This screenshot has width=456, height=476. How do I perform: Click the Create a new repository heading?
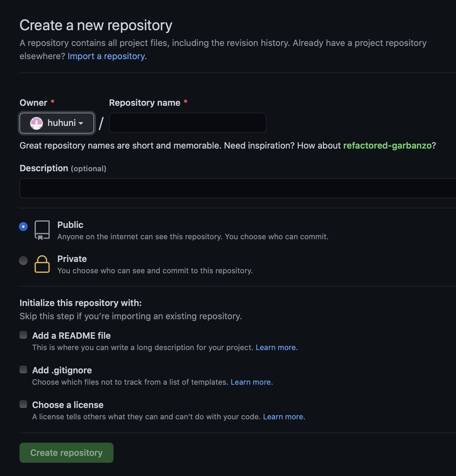click(96, 25)
